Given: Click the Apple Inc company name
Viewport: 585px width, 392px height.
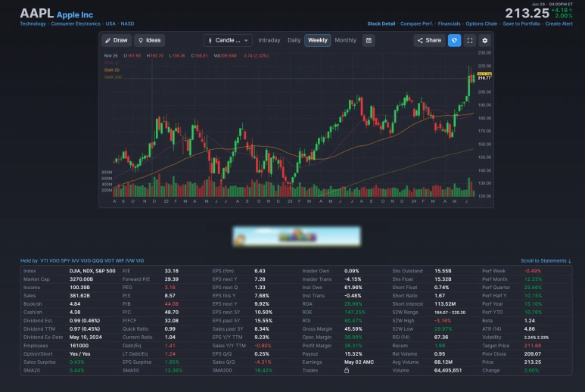Looking at the screenshot, I should 75,15.
